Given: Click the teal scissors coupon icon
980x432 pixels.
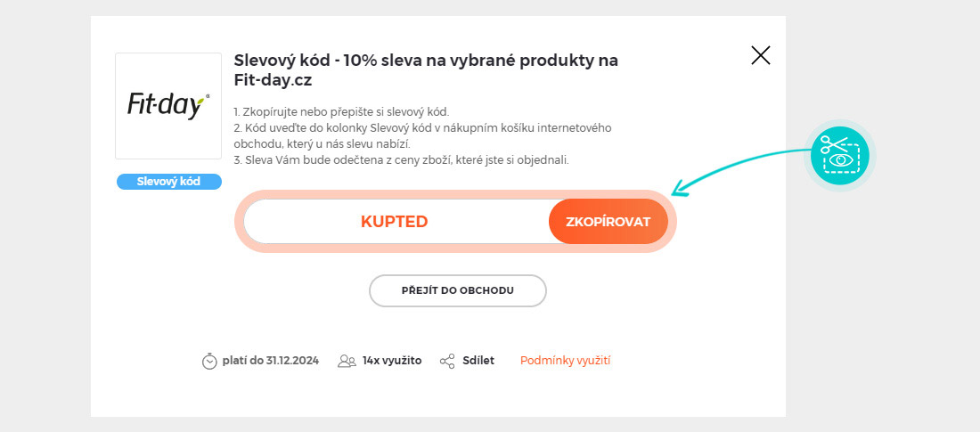Looking at the screenshot, I should pyautogui.click(x=840, y=155).
